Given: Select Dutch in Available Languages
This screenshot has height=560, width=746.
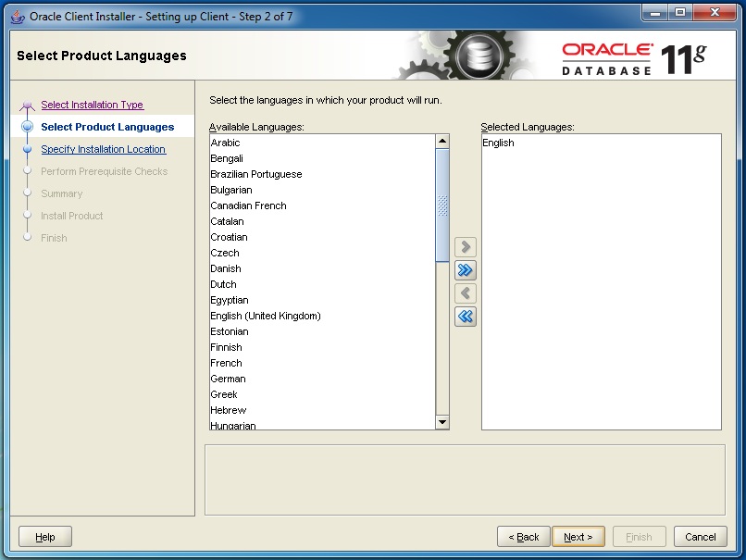Looking at the screenshot, I should 322,284.
